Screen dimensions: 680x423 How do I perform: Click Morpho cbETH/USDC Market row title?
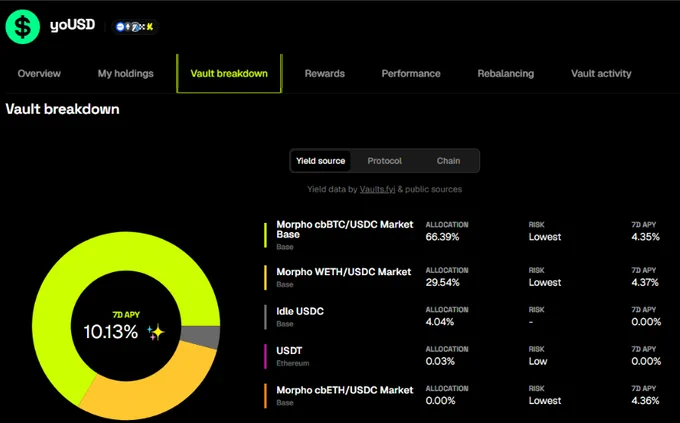345,390
